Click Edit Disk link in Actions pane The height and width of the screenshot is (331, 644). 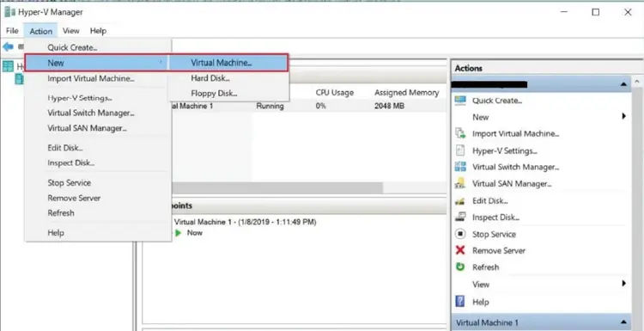(x=490, y=201)
